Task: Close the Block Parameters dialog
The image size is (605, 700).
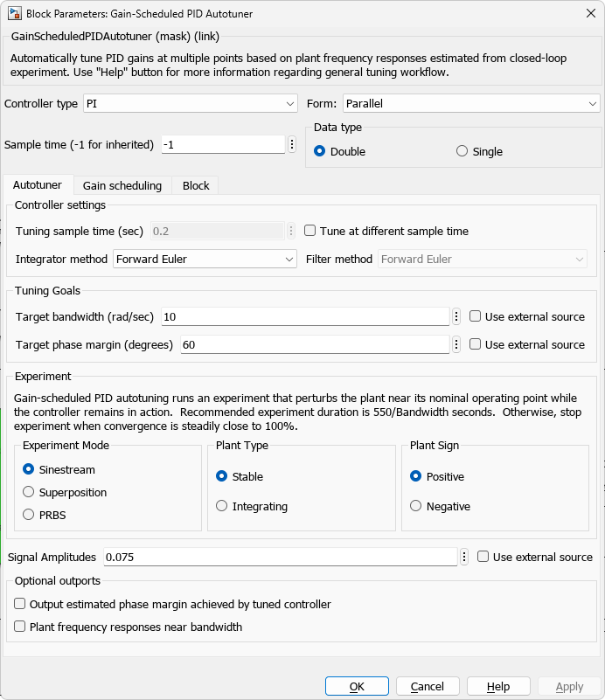Action: coord(584,13)
